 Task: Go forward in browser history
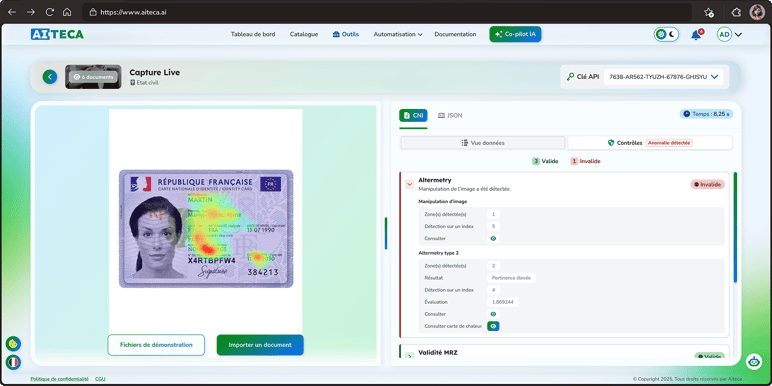click(31, 12)
